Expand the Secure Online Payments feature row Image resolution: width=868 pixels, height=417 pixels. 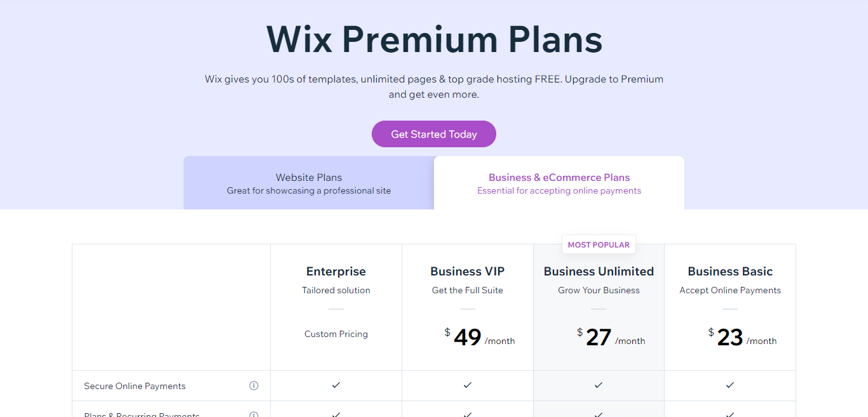pyautogui.click(x=134, y=385)
